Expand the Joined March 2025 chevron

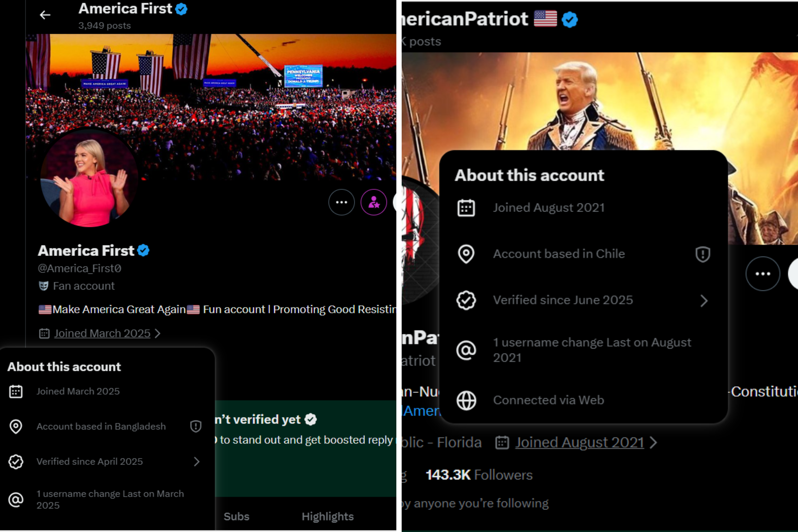[x=157, y=334]
